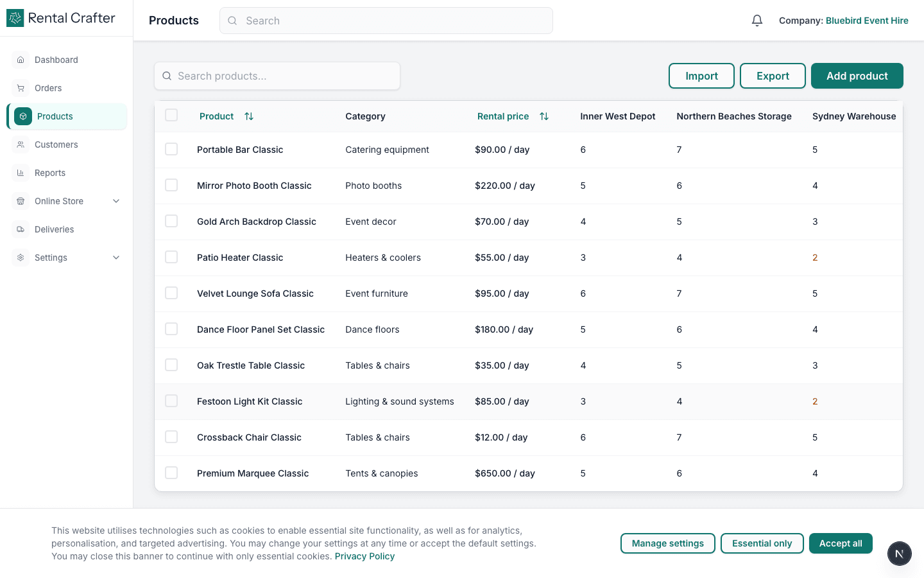Screen dimensions: 924x578
Task: Check the Crossback Chair Classic row
Action: (x=171, y=437)
